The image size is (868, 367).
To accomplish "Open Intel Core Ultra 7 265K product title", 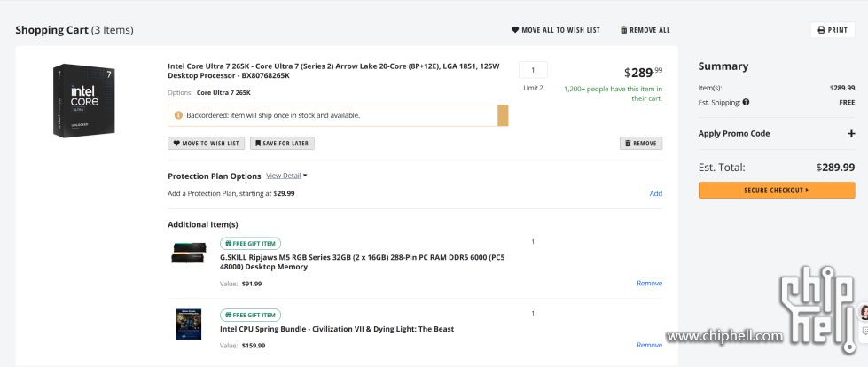I will pos(333,71).
